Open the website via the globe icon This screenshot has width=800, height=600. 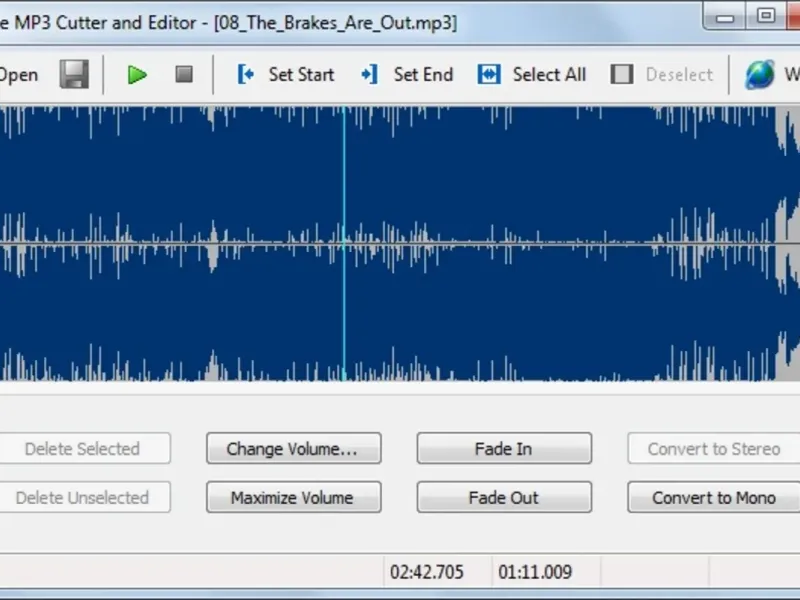(x=760, y=74)
